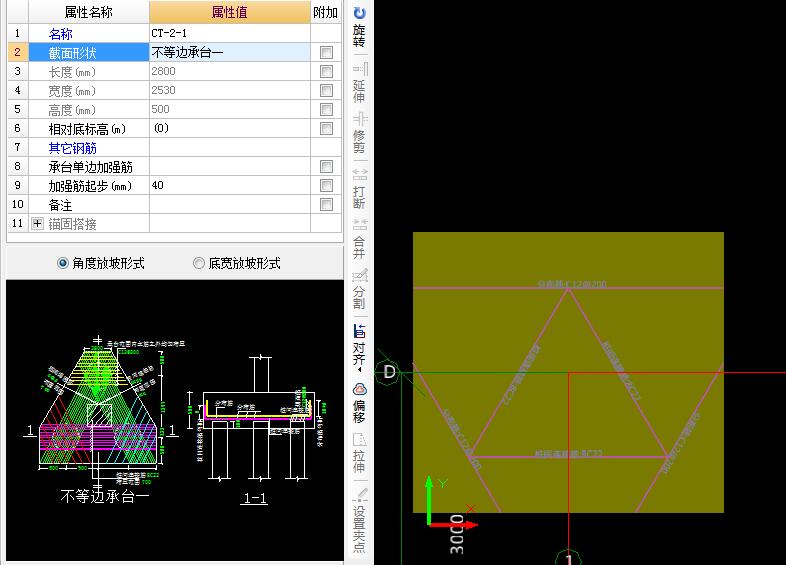Select the 长度(mm) property label
The height and width of the screenshot is (565, 786).
tap(72, 72)
